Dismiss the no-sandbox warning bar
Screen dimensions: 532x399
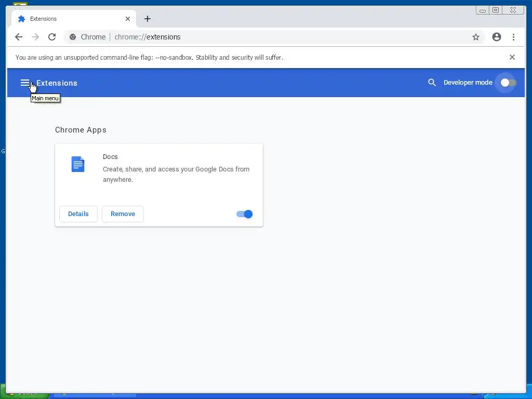(x=512, y=57)
